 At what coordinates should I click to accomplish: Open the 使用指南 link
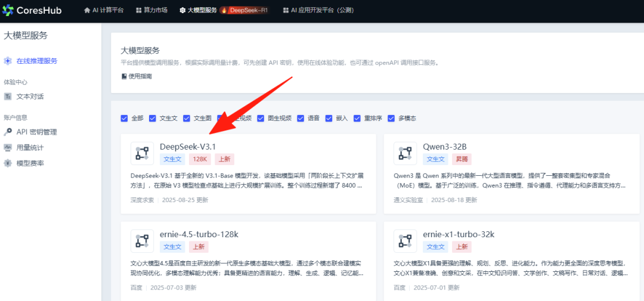coord(137,76)
